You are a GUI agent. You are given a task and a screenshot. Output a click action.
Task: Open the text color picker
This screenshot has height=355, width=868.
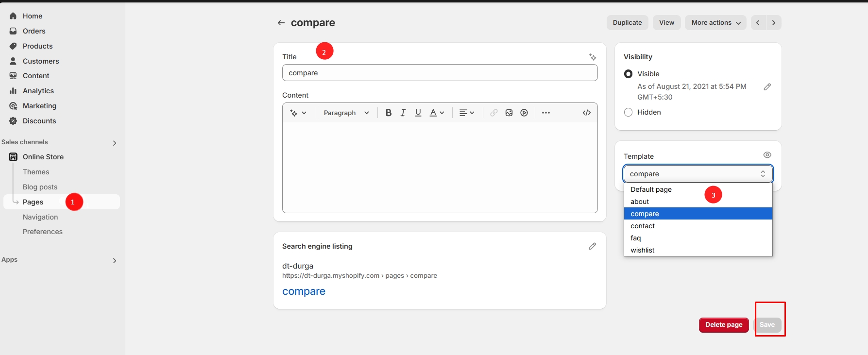[x=437, y=113]
